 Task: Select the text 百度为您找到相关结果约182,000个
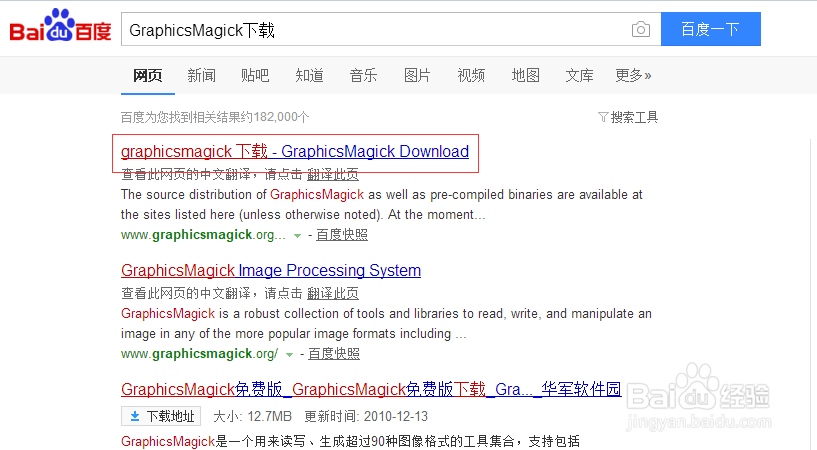tap(215, 117)
